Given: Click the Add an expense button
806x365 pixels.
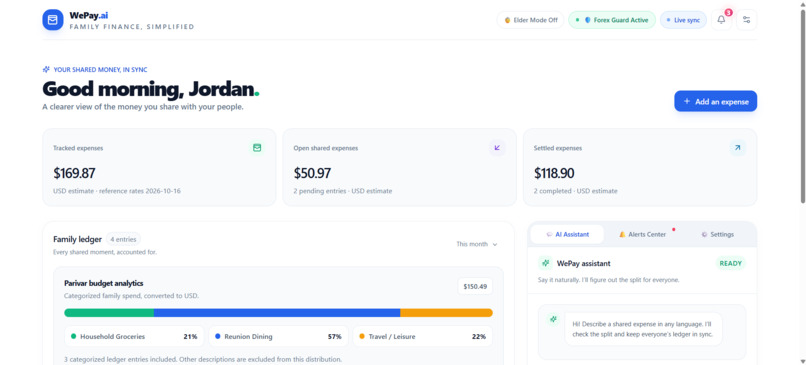Looking at the screenshot, I should (x=716, y=101).
